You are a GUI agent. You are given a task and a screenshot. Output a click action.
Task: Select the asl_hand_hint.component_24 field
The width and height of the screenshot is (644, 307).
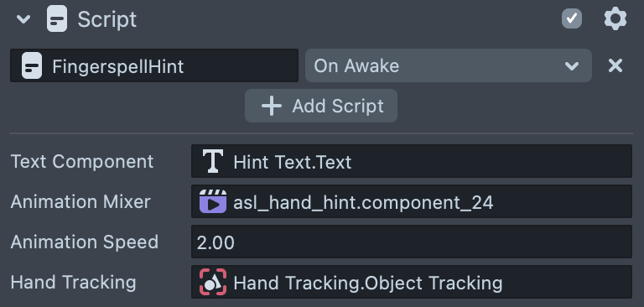click(412, 201)
